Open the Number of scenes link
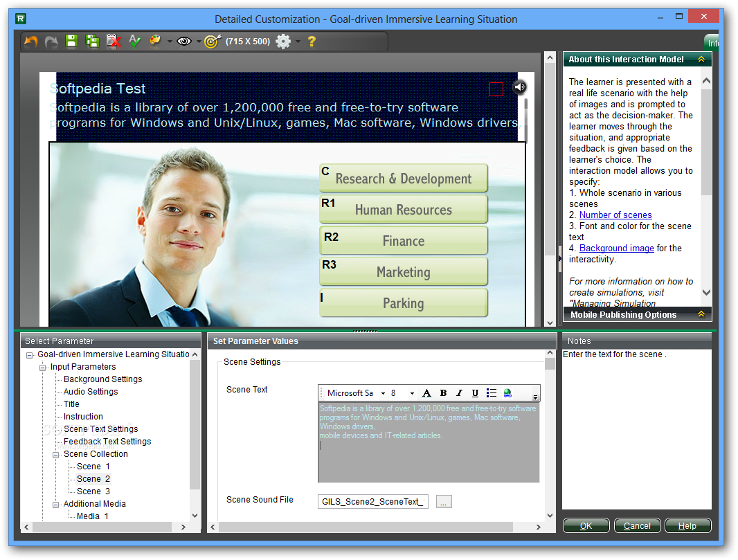 pyautogui.click(x=615, y=215)
